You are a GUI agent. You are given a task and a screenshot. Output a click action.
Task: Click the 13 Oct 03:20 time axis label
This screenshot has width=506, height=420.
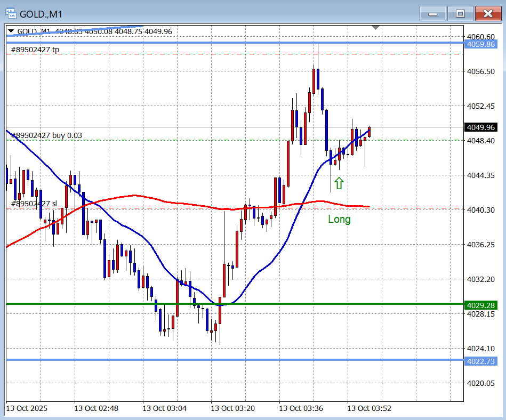(x=232, y=408)
